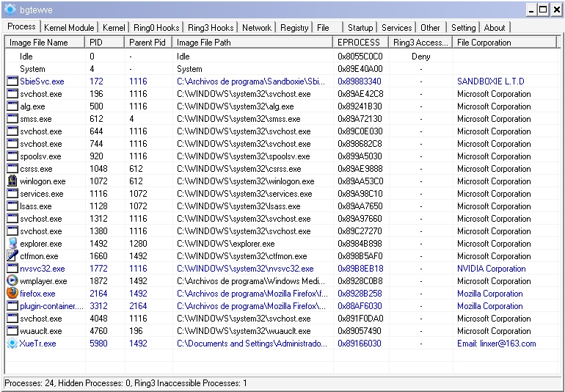Click the winlogon.exe path cell
Viewport: 565px width, 392px height.
(x=245, y=181)
